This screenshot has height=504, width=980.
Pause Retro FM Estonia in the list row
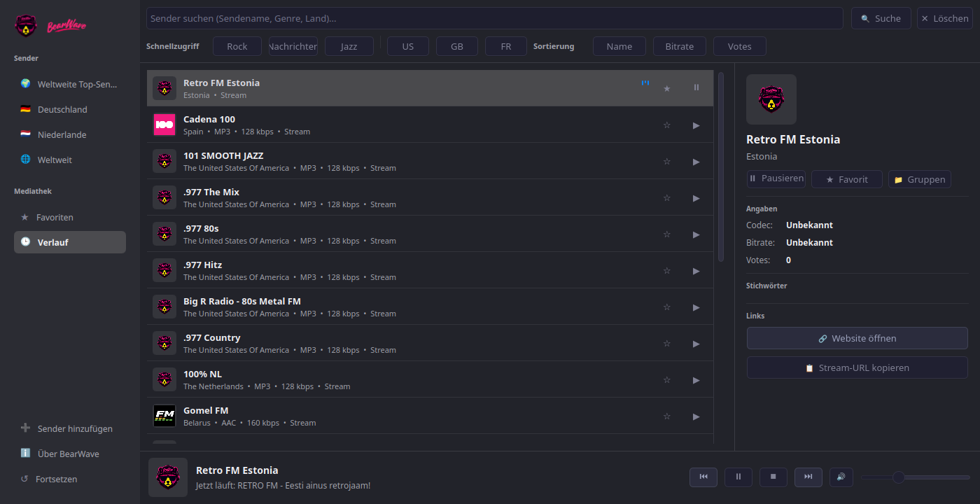pos(696,87)
